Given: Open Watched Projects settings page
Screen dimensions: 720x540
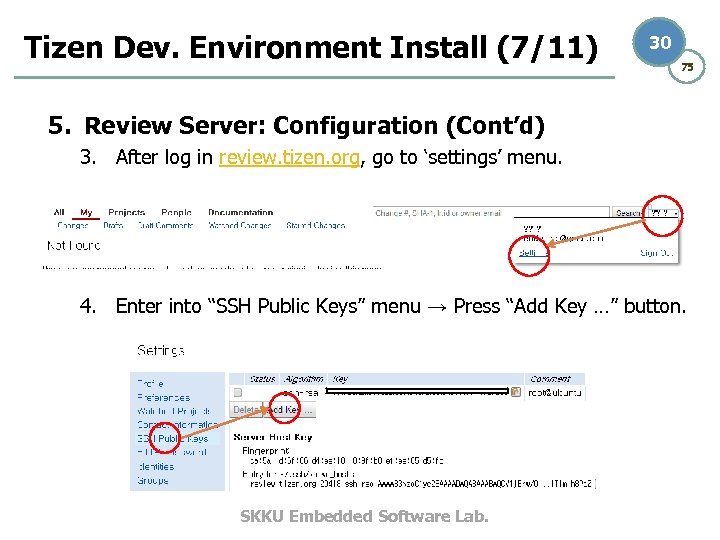Looking at the screenshot, I should click(174, 411).
